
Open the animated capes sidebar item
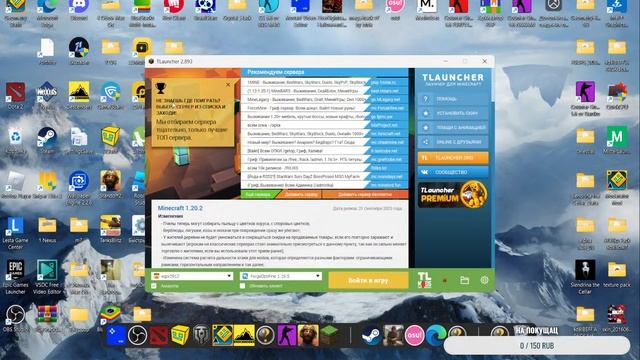(x=453, y=127)
